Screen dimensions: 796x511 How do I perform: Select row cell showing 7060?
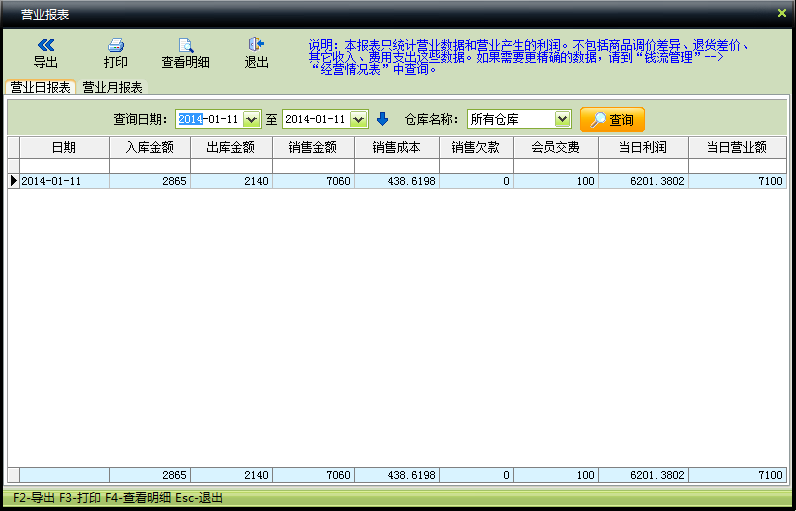tap(313, 181)
